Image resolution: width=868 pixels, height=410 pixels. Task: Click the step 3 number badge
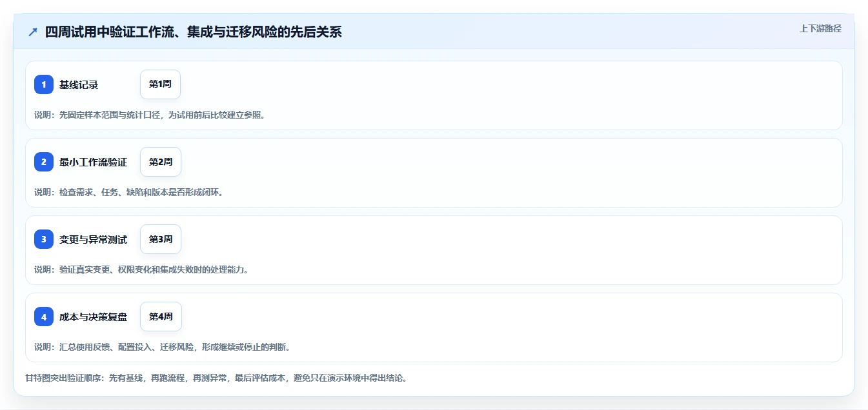(x=44, y=239)
